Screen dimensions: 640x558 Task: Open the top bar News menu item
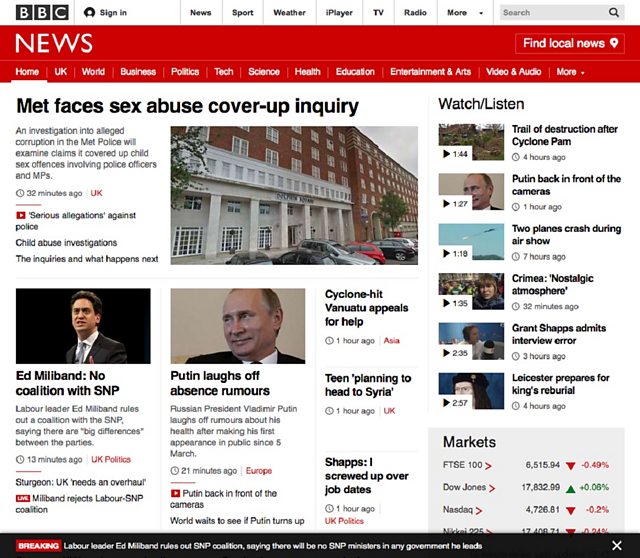click(x=201, y=13)
